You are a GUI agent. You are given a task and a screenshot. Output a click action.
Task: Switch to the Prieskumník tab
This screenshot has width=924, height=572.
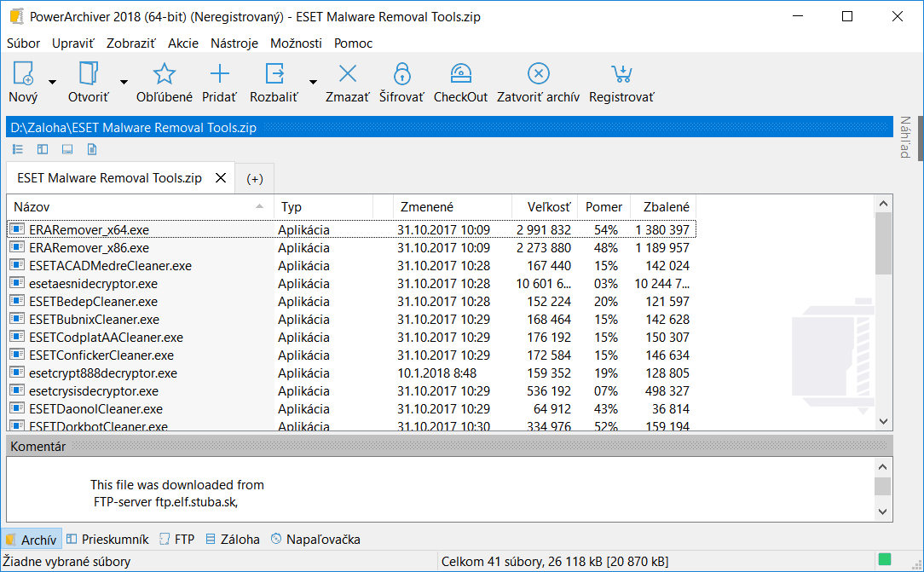107,540
